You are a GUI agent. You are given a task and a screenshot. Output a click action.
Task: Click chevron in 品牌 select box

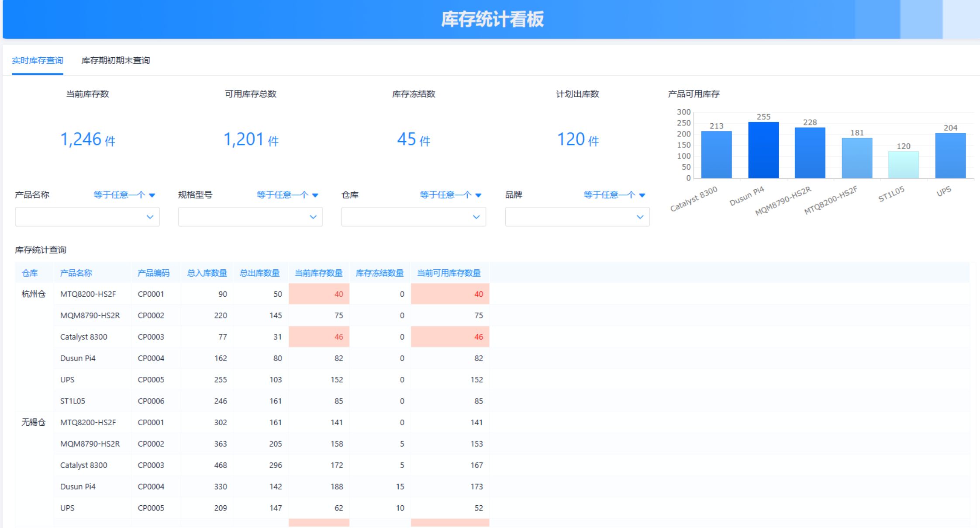click(640, 217)
